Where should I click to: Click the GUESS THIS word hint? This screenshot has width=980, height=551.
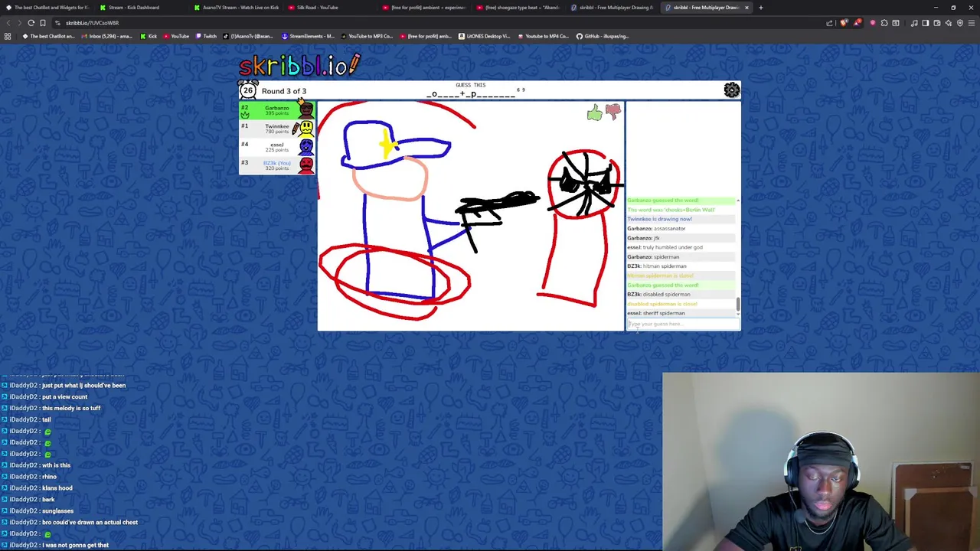pos(471,91)
